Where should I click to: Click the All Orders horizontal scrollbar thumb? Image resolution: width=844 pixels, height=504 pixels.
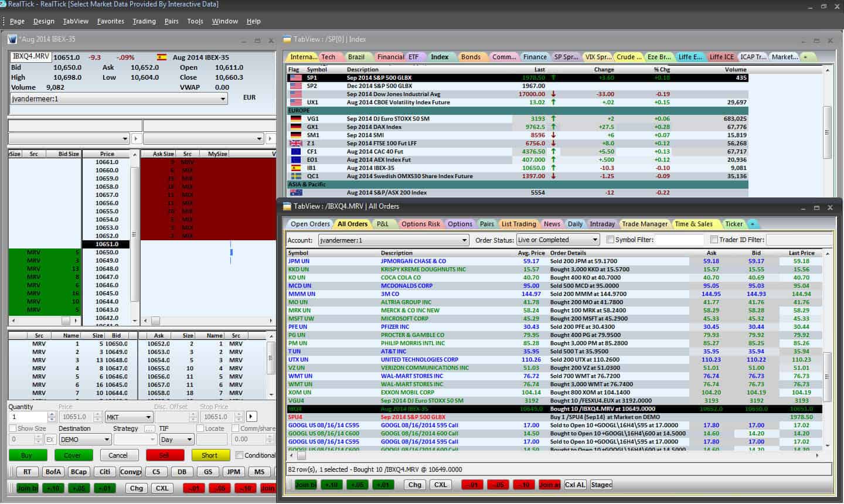tap(301, 455)
